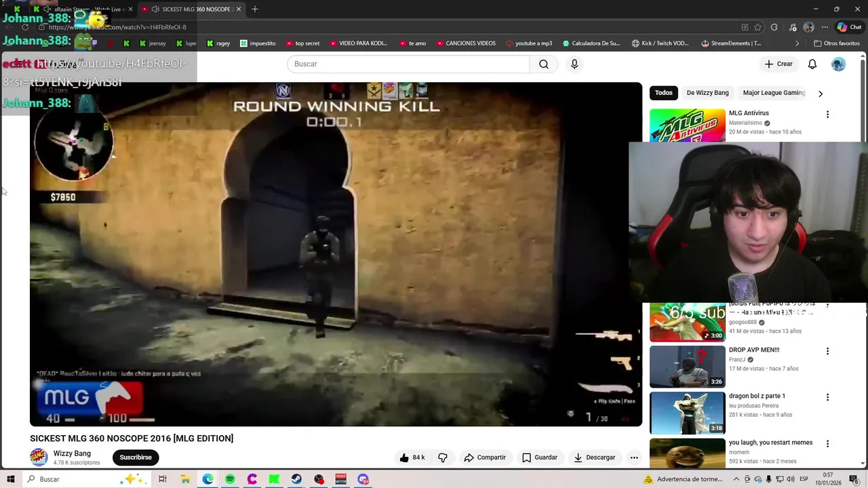The width and height of the screenshot is (868, 488).
Task: Open options for you laugh, you restart memes
Action: [827, 444]
